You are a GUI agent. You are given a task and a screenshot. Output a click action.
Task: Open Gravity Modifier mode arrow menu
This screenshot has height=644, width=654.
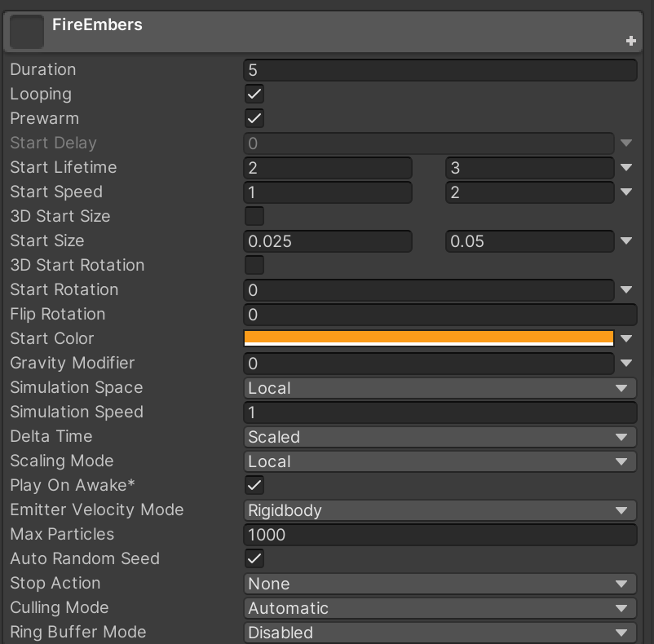coord(626,364)
